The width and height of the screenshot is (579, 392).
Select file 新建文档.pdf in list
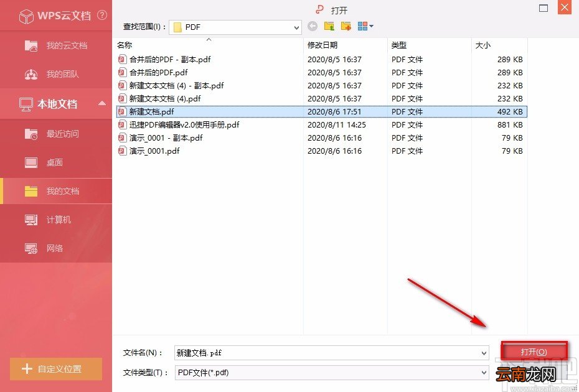151,111
